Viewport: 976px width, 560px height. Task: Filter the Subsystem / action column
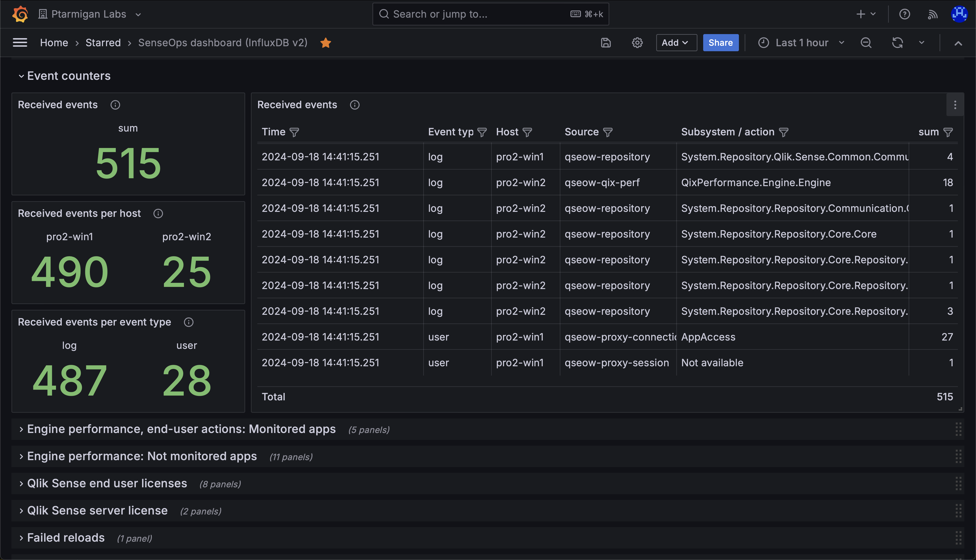783,132
